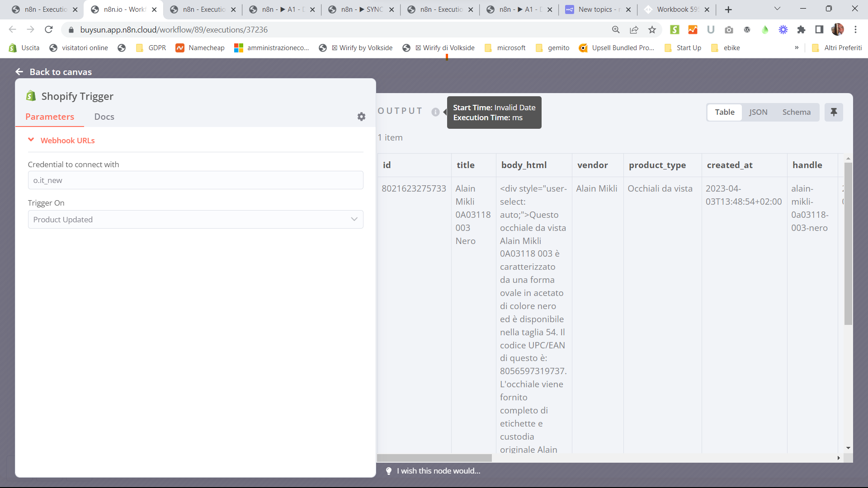Select the Table output view
Viewport: 868px width, 488px height.
pos(724,112)
